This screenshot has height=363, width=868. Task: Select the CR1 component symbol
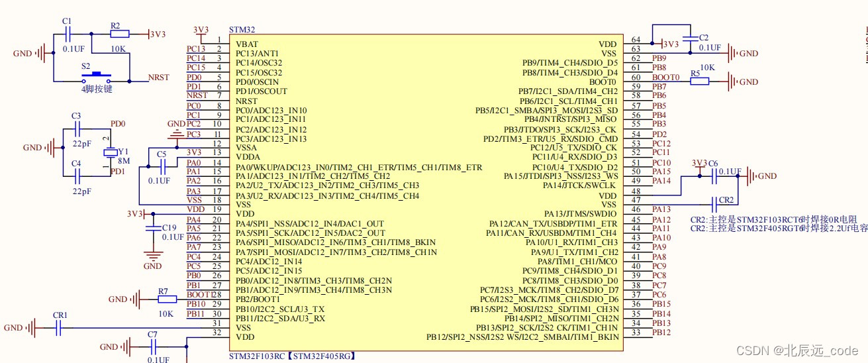59,327
